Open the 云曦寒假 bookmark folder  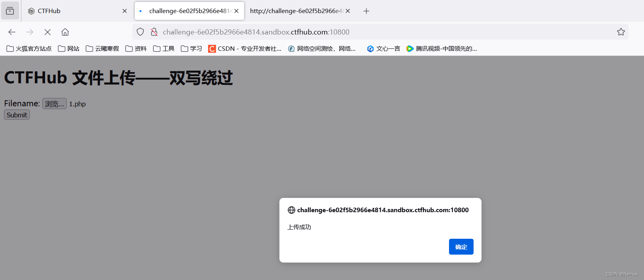tap(102, 49)
